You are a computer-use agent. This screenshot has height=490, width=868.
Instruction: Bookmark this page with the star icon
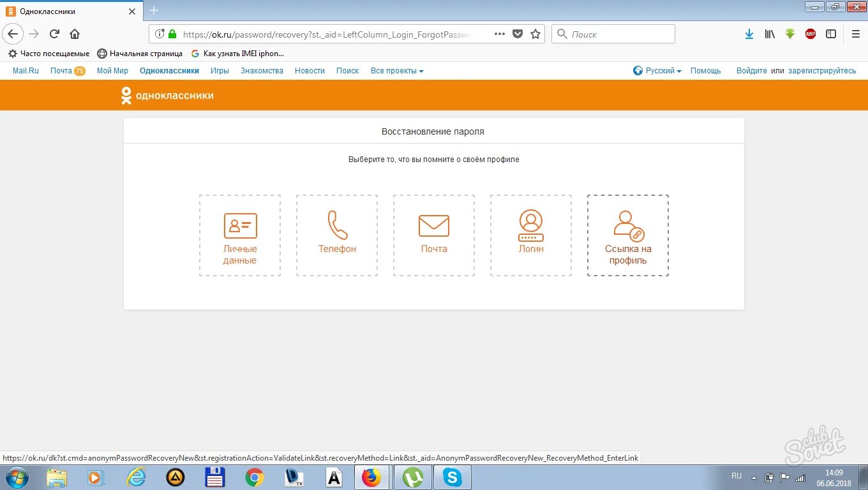pos(535,34)
